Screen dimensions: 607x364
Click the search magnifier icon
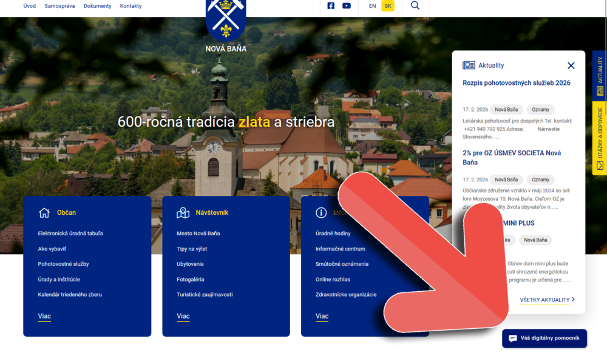point(415,5)
